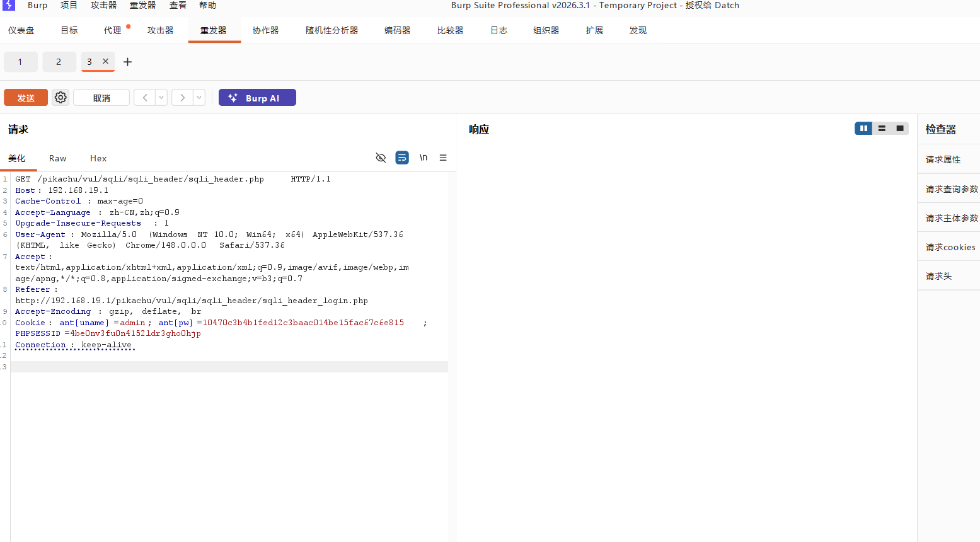
Task: Select repeater tab 2
Action: pos(59,62)
